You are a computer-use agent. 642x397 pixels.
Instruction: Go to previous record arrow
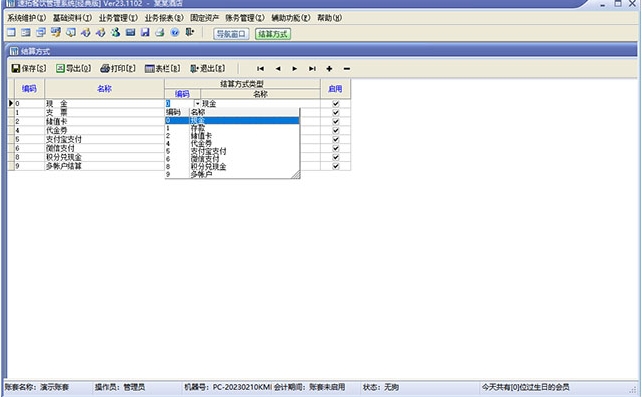point(278,69)
